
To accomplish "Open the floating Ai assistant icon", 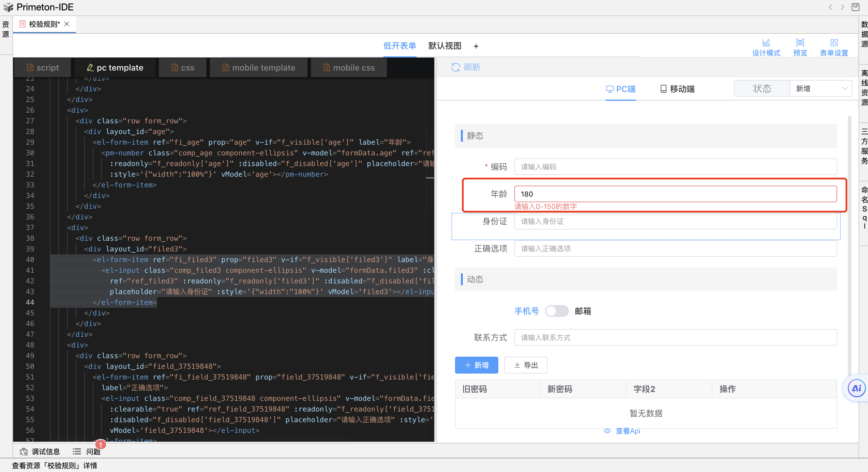I will coord(856,388).
